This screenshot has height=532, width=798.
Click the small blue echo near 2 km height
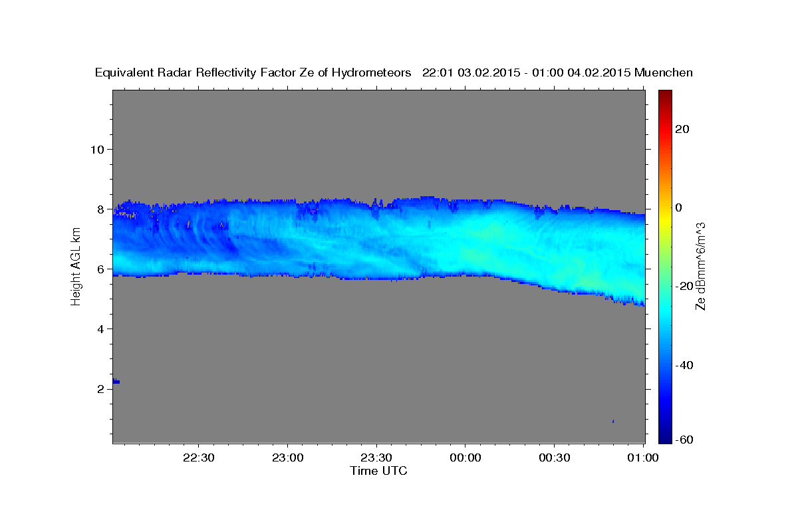click(116, 381)
